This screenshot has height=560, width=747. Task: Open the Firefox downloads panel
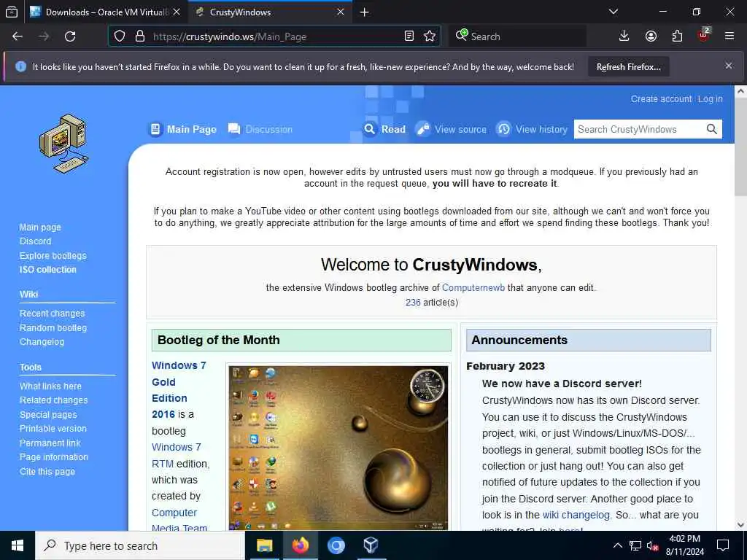point(624,36)
